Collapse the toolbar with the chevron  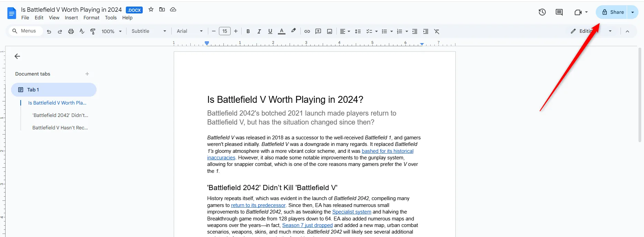(627, 31)
